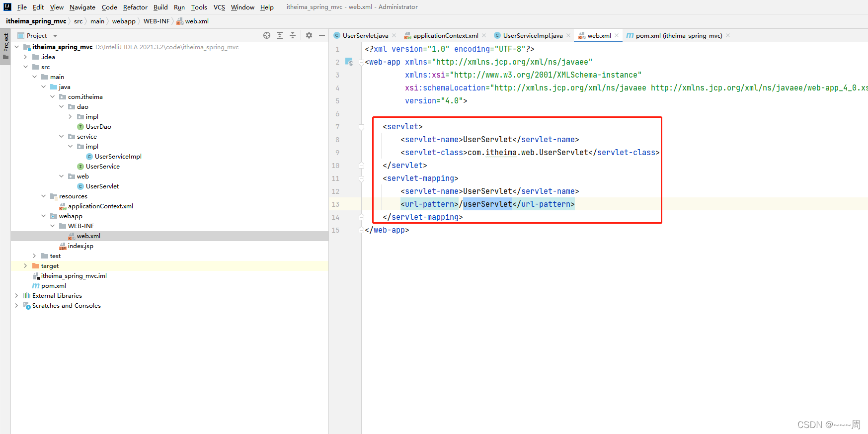The width and height of the screenshot is (868, 434).
Task: Open the Refactor menu
Action: pyautogui.click(x=135, y=7)
